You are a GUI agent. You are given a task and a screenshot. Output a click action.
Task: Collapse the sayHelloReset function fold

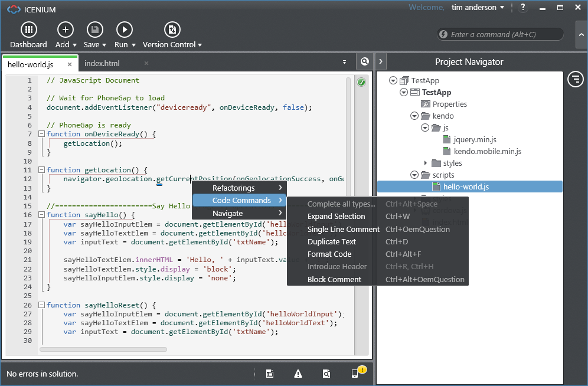(42, 305)
